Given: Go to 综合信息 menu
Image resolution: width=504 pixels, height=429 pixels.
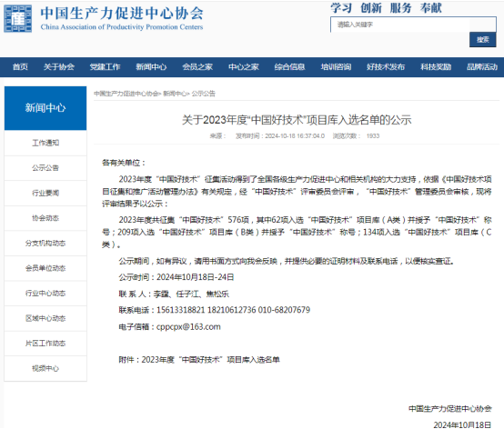Looking at the screenshot, I should point(289,67).
